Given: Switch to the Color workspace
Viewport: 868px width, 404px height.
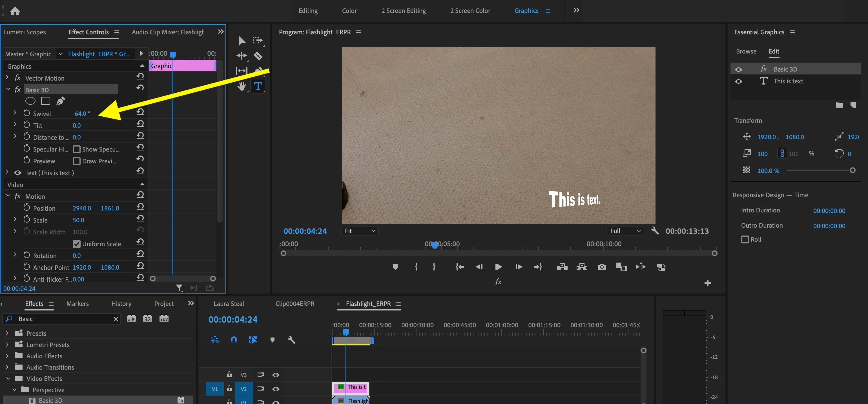Looking at the screenshot, I should pos(349,11).
